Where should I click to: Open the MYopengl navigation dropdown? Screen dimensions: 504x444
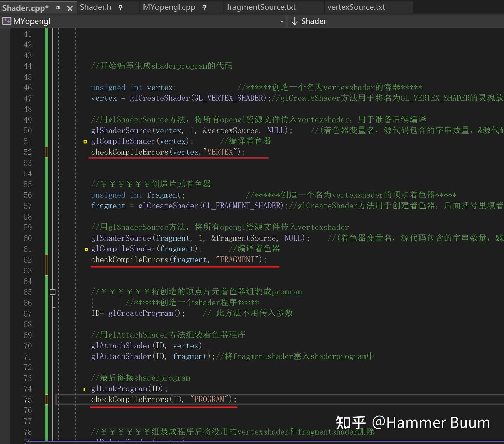click(x=282, y=21)
